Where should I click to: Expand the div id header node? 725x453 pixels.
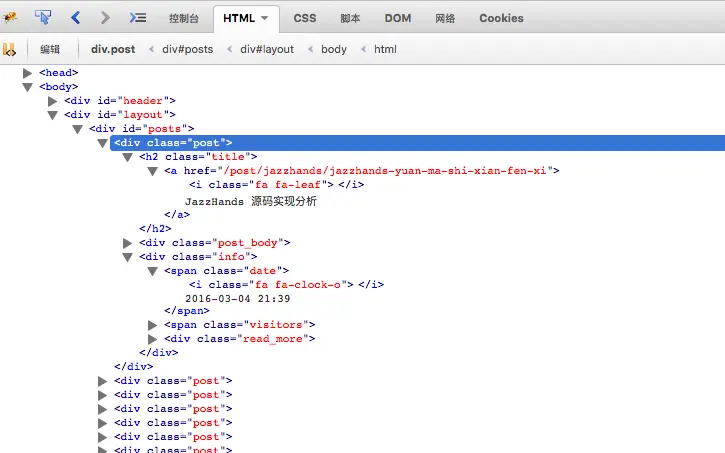[52, 101]
